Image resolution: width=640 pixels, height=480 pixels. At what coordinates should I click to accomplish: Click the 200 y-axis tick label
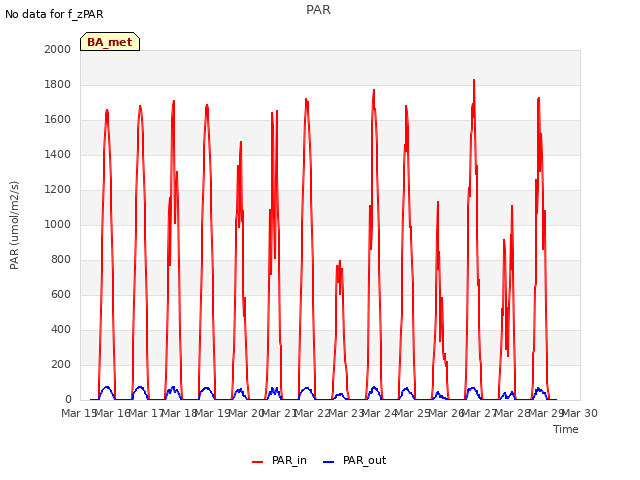point(61,364)
